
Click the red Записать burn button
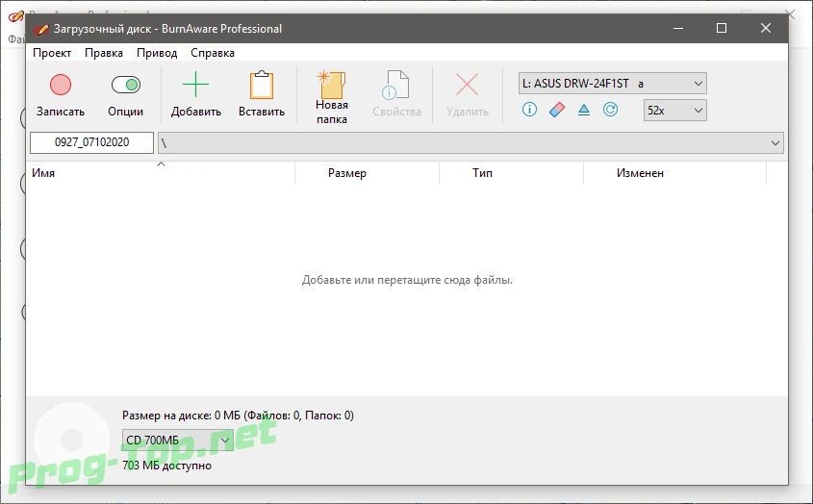click(x=61, y=85)
